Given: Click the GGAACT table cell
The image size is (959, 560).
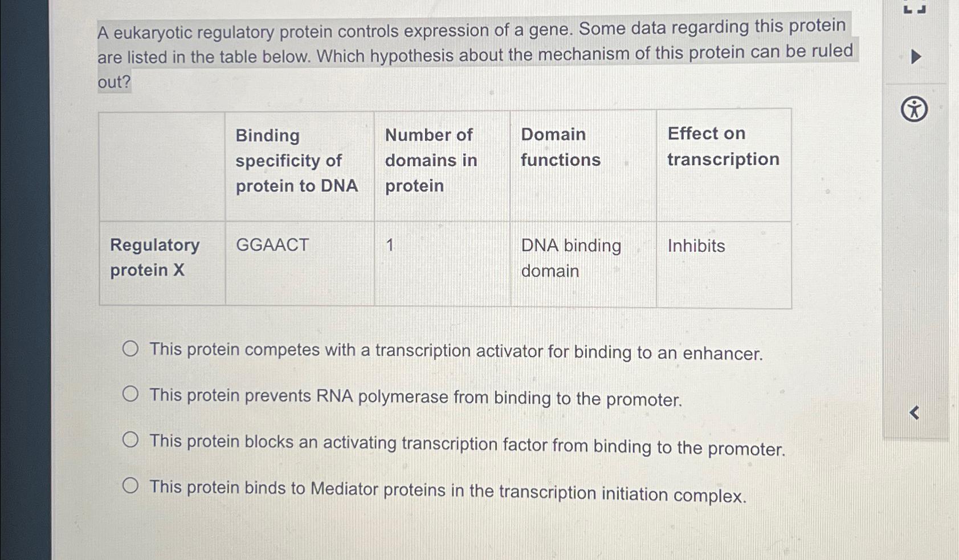Looking at the screenshot, I should click(x=272, y=246).
